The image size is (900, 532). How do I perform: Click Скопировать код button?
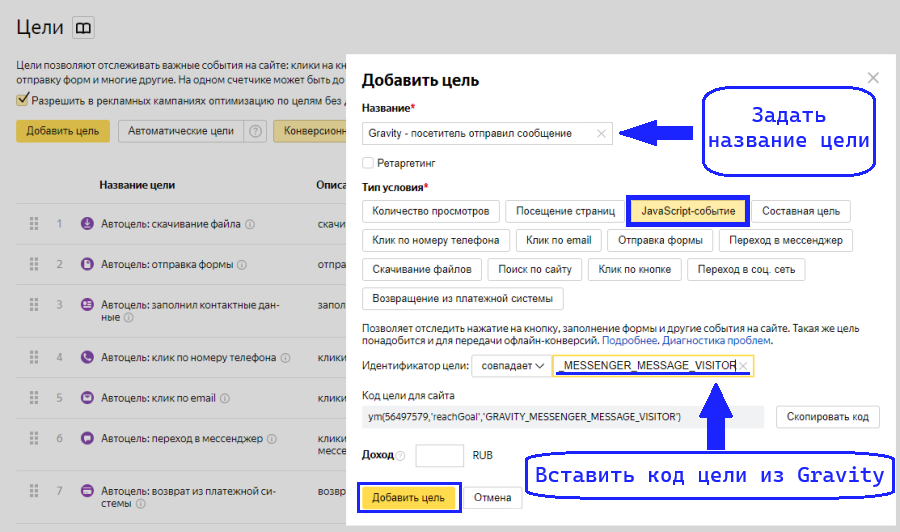[827, 416]
